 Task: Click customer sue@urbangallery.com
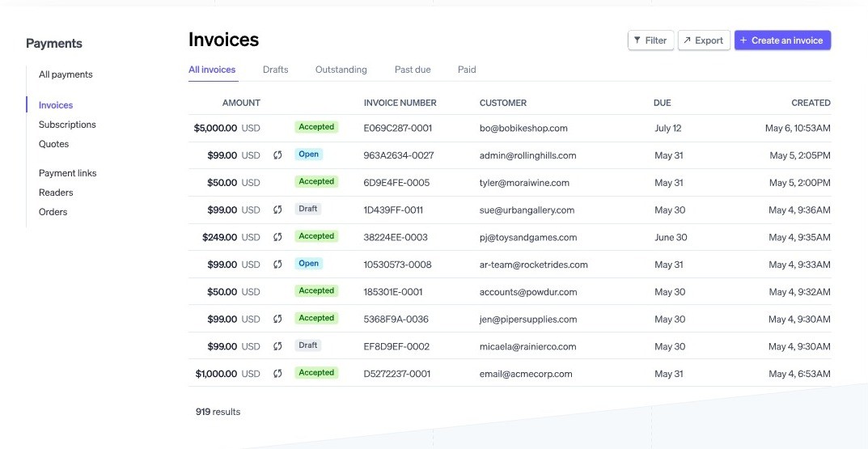point(527,210)
